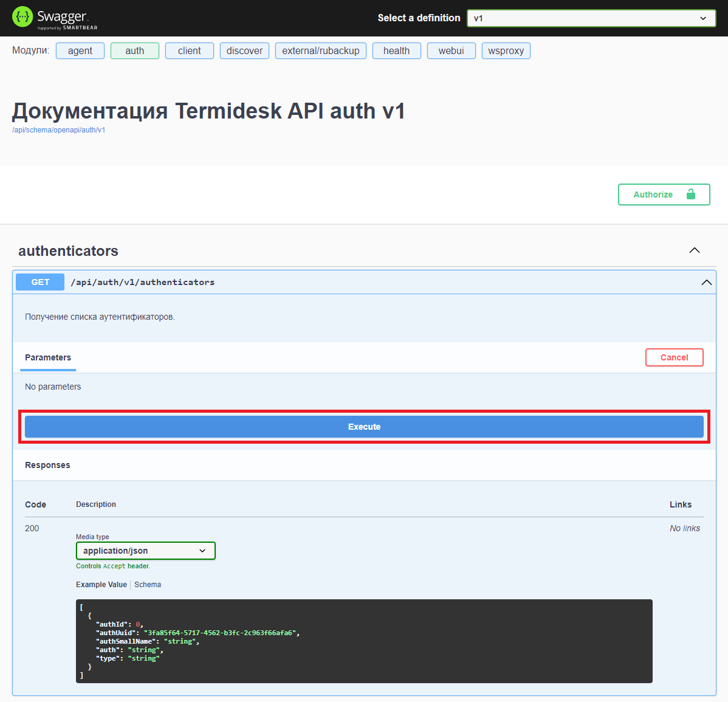Open the /api/schema/openapi/auth/v1 link

[58, 130]
